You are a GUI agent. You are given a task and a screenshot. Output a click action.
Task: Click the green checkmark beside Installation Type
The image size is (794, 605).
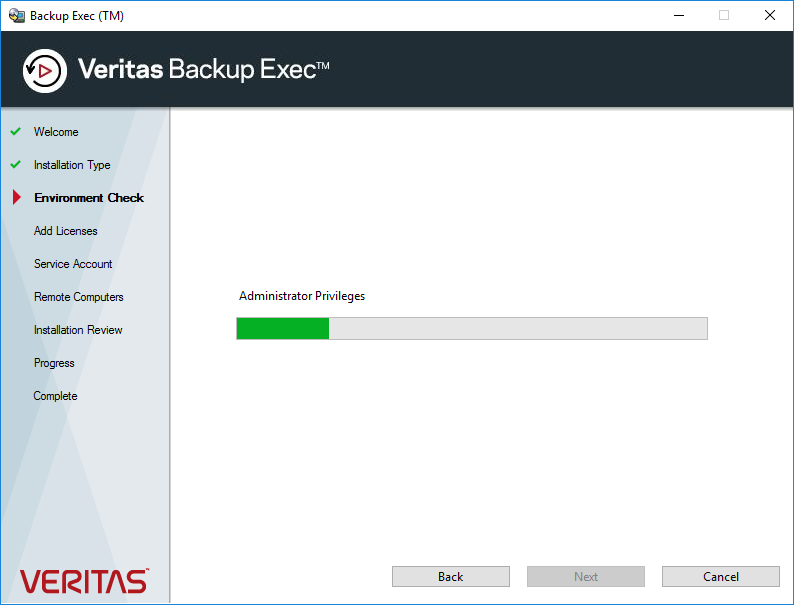(x=16, y=164)
